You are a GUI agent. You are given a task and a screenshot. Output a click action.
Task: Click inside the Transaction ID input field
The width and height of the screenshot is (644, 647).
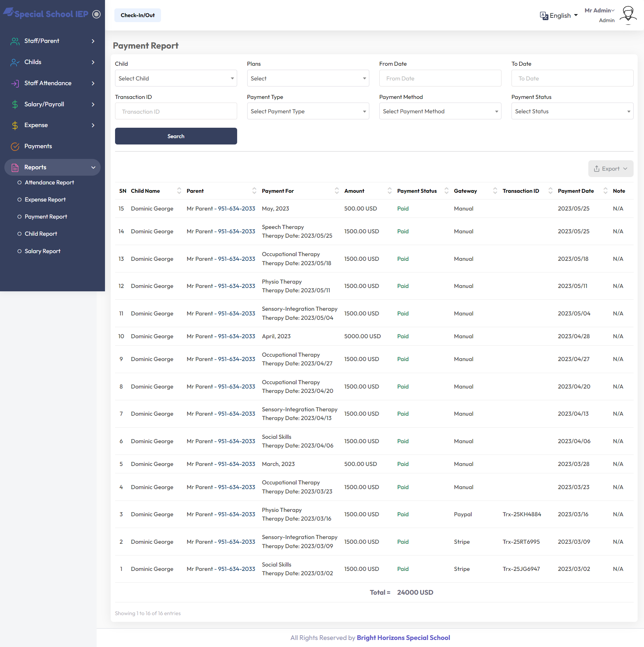click(175, 111)
